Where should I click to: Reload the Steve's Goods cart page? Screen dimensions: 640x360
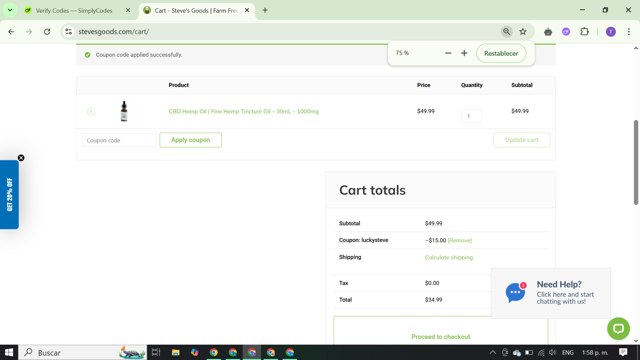click(x=47, y=31)
